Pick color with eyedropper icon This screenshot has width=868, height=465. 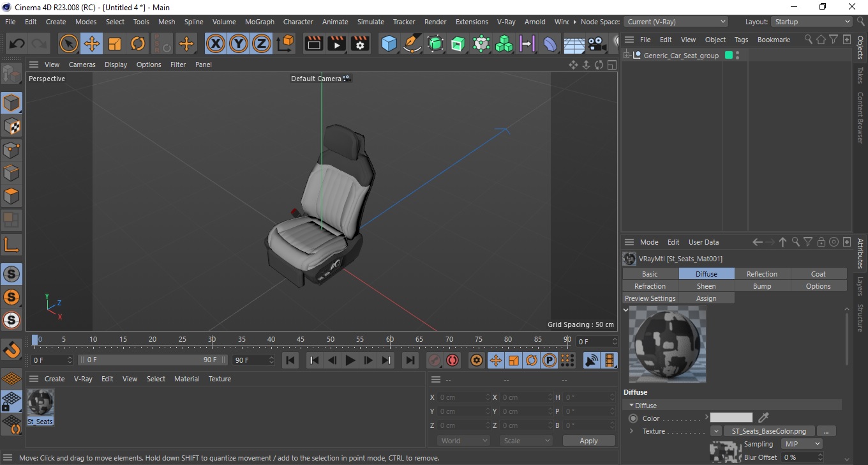coord(763,418)
